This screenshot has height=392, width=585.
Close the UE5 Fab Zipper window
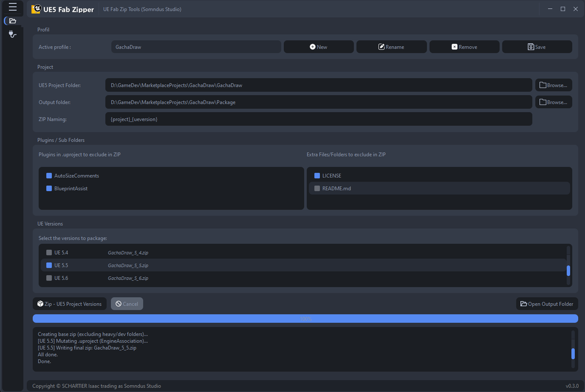pyautogui.click(x=575, y=9)
